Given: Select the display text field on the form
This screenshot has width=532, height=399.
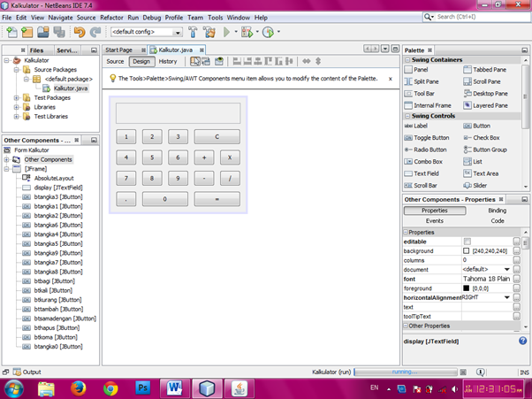Looking at the screenshot, I should [179, 113].
